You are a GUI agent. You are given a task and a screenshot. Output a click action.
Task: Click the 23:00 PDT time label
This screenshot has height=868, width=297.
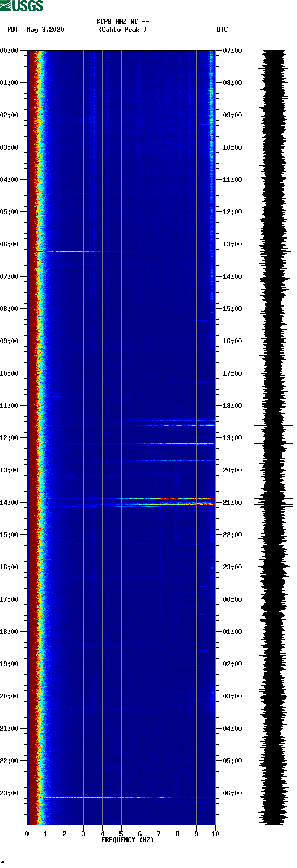pos(10,793)
